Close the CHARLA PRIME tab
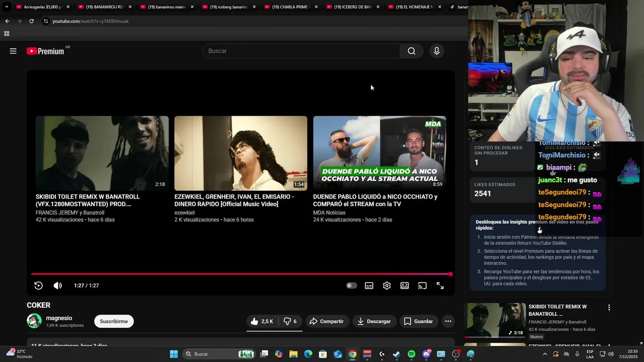Viewport: 644px width, 362px height. tap(316, 7)
